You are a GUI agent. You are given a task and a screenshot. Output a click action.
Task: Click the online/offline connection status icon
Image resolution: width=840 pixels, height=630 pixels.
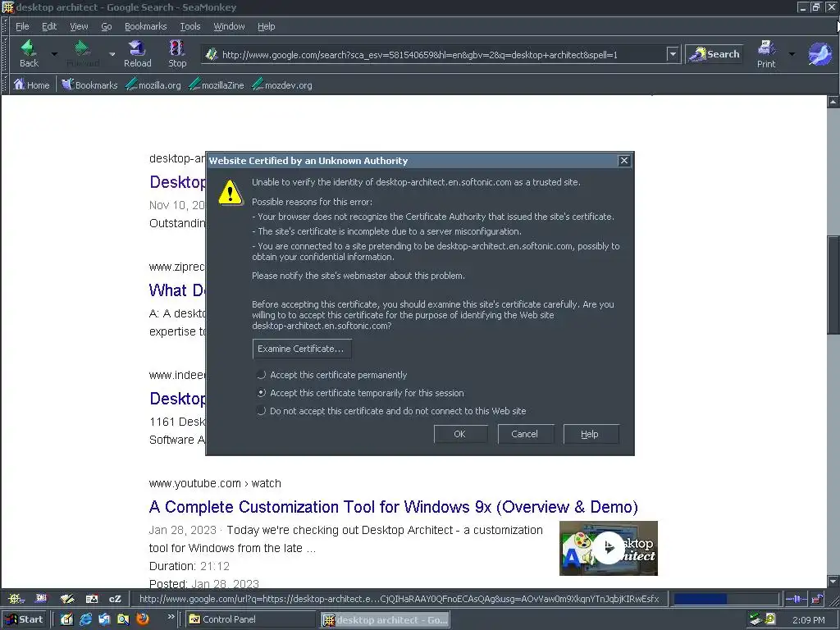[797, 598]
